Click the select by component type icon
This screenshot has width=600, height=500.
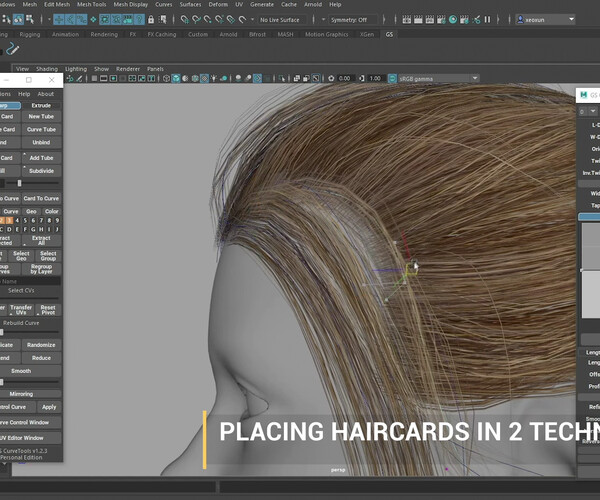[x=29, y=20]
